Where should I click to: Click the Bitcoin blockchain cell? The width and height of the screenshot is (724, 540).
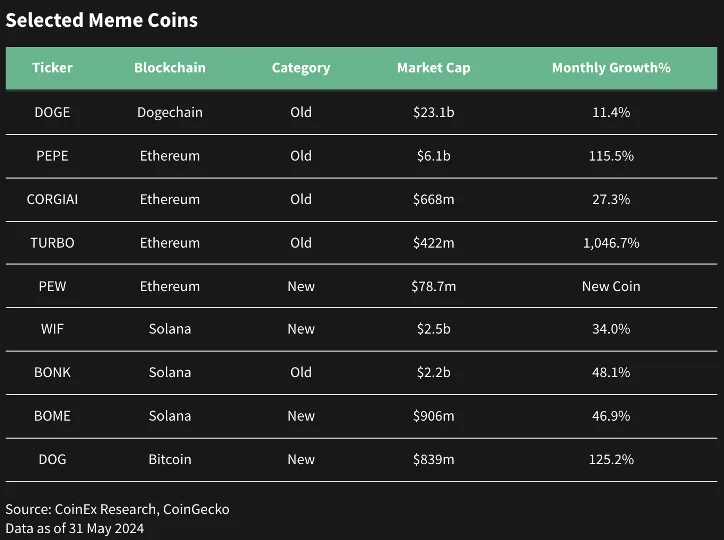tap(170, 459)
